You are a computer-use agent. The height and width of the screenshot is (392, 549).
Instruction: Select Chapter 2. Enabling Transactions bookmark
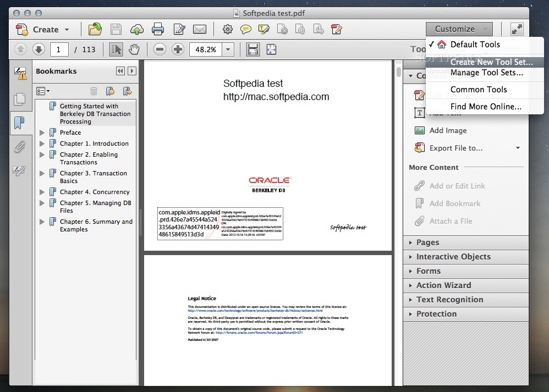click(89, 158)
